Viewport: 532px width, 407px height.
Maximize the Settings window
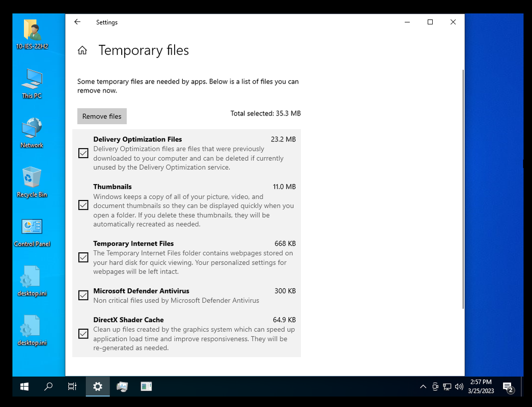(x=430, y=22)
